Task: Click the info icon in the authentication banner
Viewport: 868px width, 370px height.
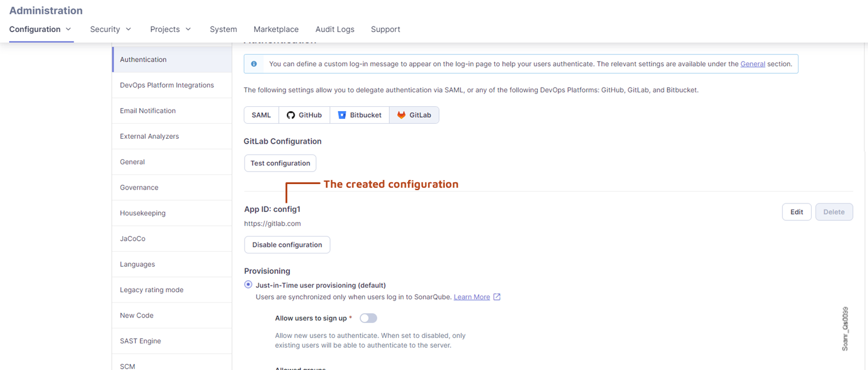Action: (254, 63)
